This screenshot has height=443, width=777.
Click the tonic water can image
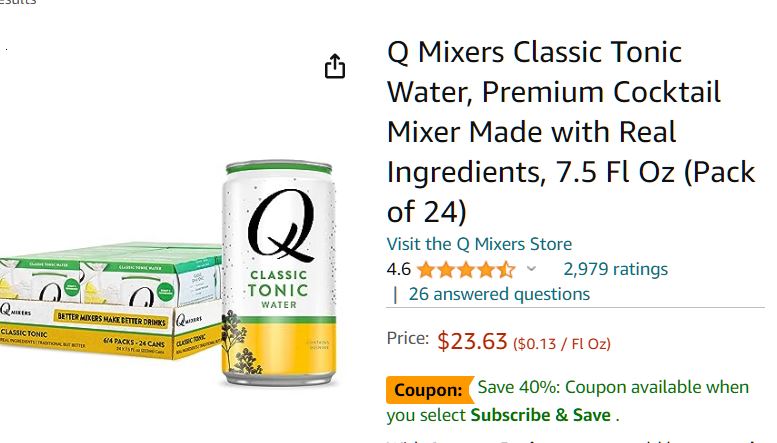(278, 273)
